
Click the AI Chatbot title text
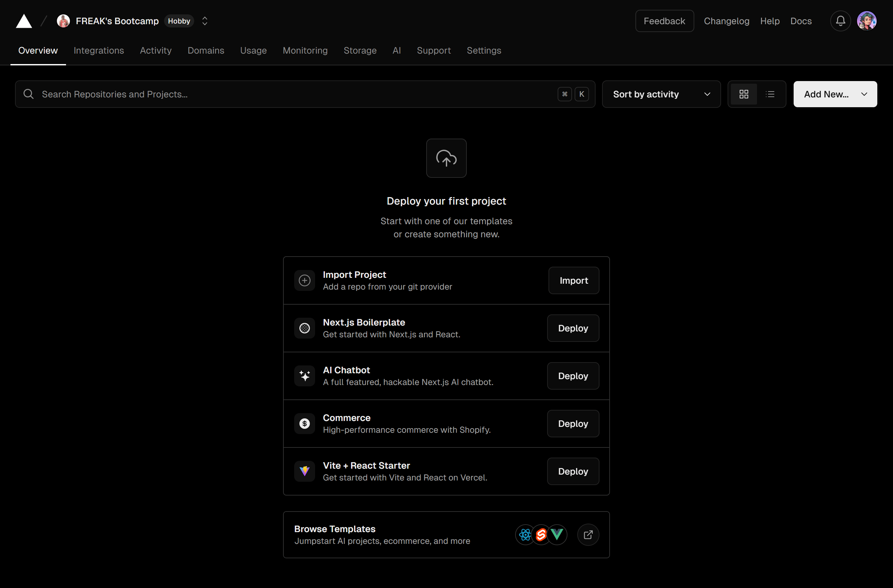pyautogui.click(x=346, y=370)
